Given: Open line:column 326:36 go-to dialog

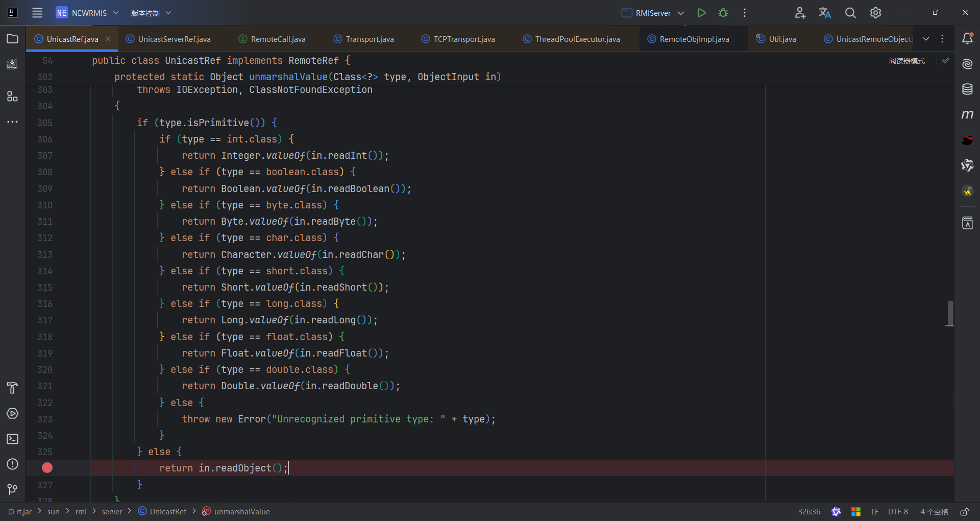Looking at the screenshot, I should click(809, 512).
